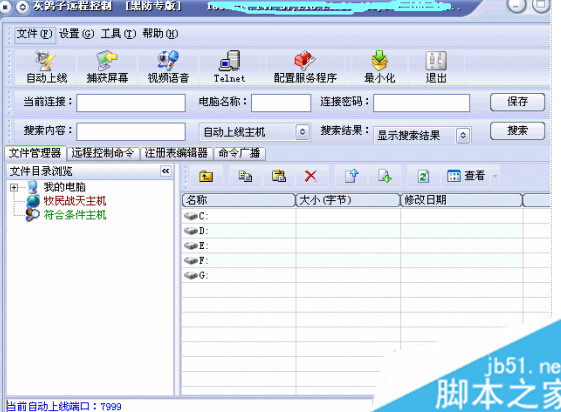The height and width of the screenshot is (412, 561).
Task: Switch to the 命令广播 tab
Action: coord(239,153)
